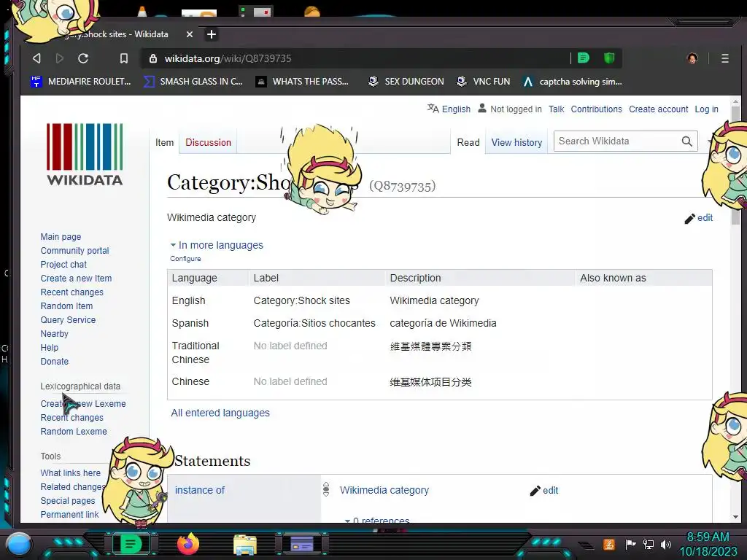
Task: Open Query Service link
Action: point(68,319)
